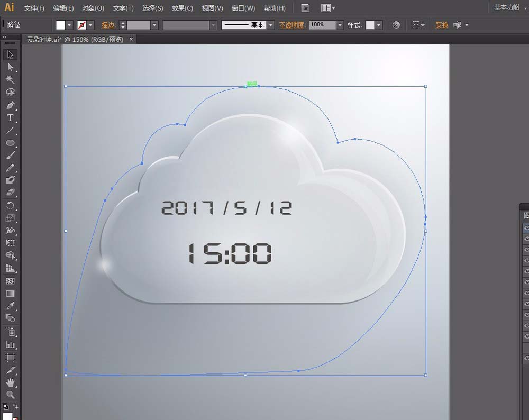The image size is (529, 420).
Task: Expand the 样式 graphic style dropdown
Action: pos(379,25)
